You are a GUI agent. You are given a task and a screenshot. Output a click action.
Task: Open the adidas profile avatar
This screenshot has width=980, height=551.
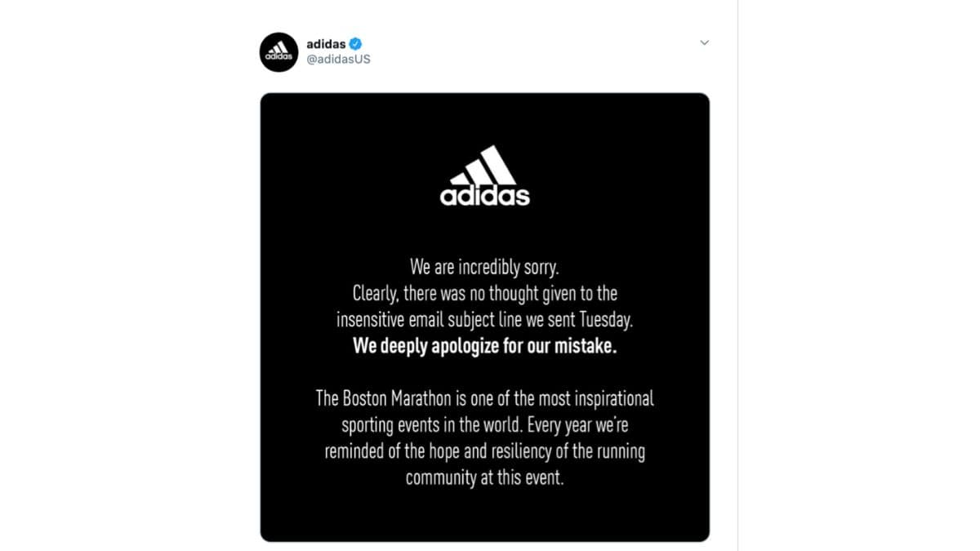(x=279, y=52)
